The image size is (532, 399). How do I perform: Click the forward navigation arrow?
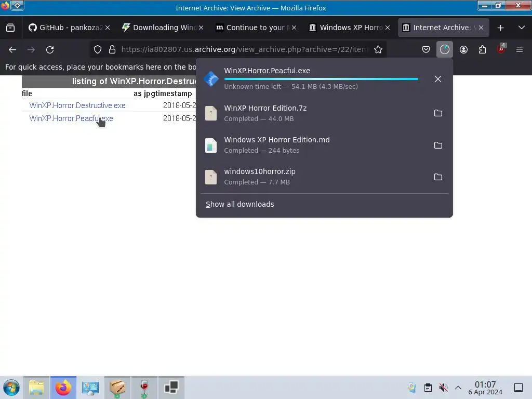tap(31, 49)
